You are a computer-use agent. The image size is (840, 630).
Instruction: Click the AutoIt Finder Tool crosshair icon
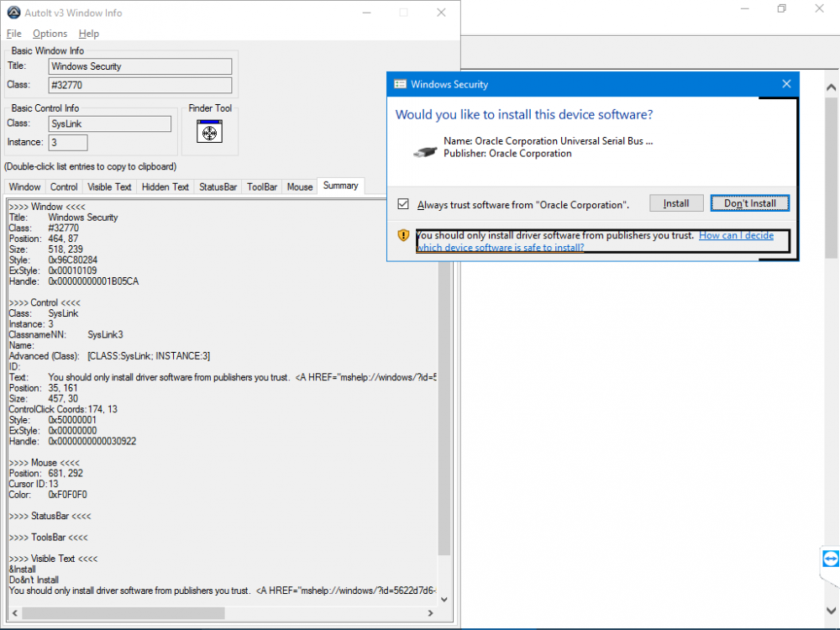pos(209,132)
